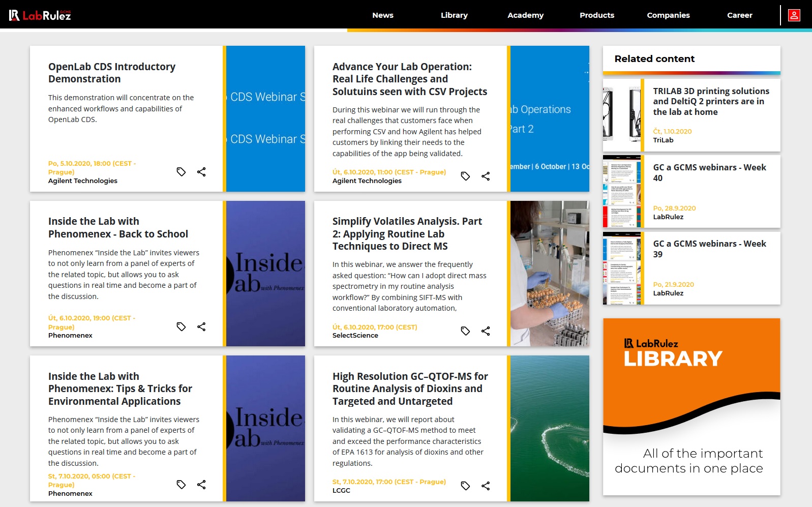This screenshot has width=812, height=507.
Task: Open High Resolution GC-QTOF-MS webinar title
Action: (410, 389)
